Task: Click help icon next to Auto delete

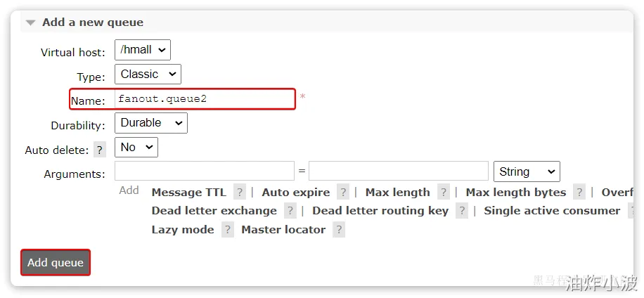Action: [x=100, y=150]
